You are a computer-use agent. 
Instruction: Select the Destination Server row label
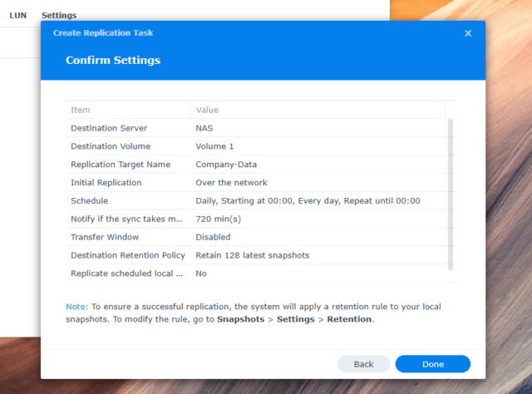point(109,128)
